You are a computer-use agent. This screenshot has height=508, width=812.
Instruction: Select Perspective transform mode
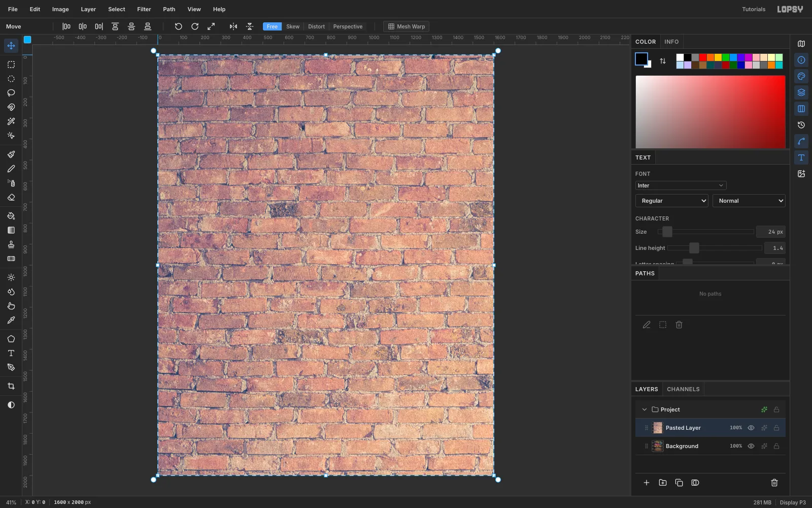point(348,26)
